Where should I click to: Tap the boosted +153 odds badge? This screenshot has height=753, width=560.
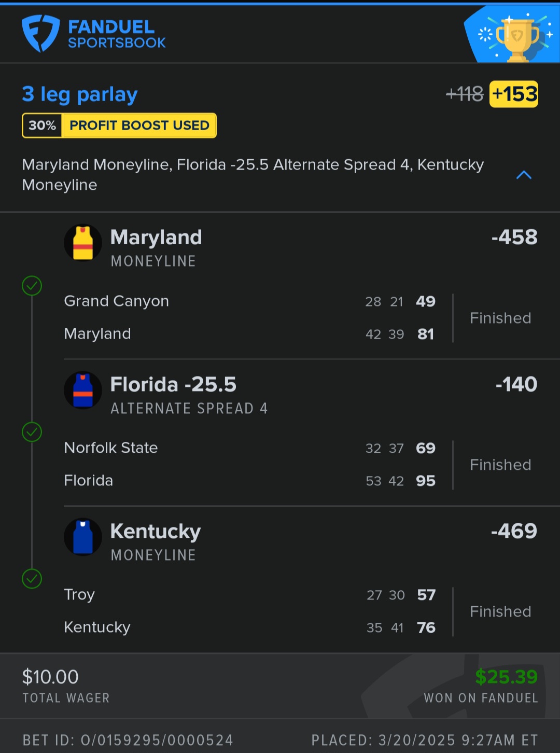tap(514, 94)
